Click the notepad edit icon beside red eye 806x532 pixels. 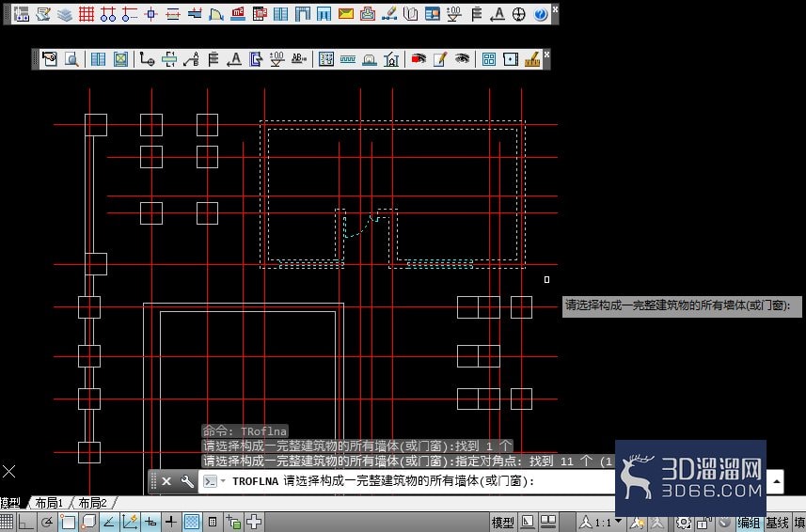point(440,59)
